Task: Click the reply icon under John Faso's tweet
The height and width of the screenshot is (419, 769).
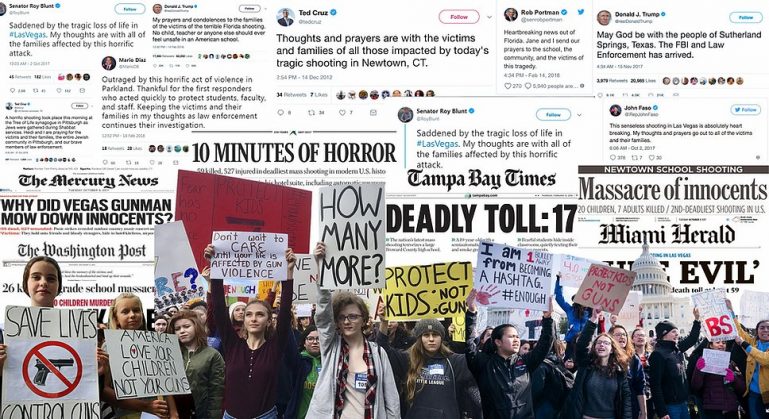Action: [x=613, y=157]
